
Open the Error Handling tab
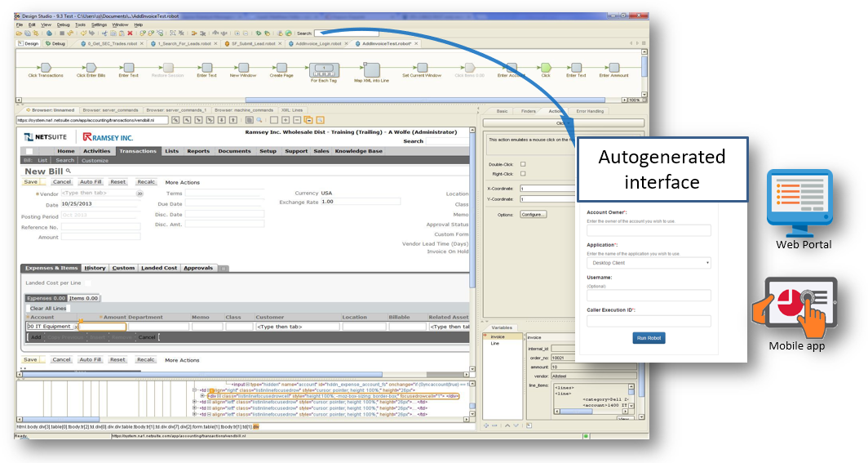(590, 111)
